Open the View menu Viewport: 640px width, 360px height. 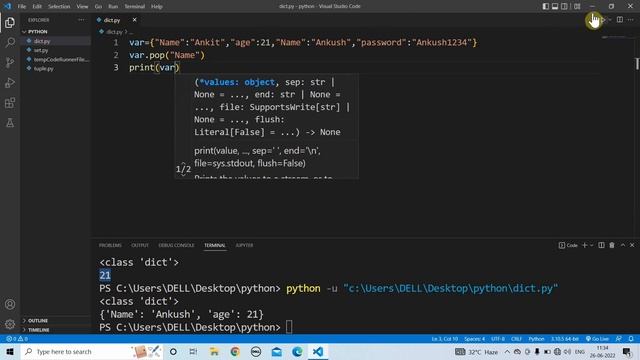(x=82, y=6)
